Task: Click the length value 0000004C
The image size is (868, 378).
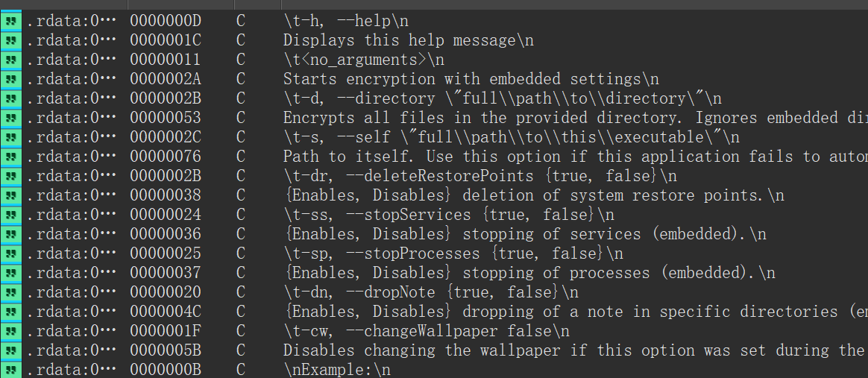Action: pyautogui.click(x=165, y=312)
